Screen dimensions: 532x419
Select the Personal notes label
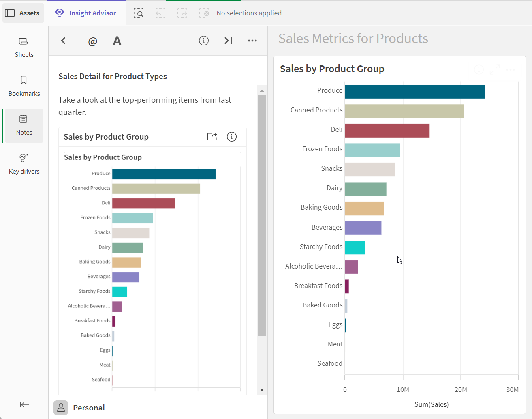[89, 408]
